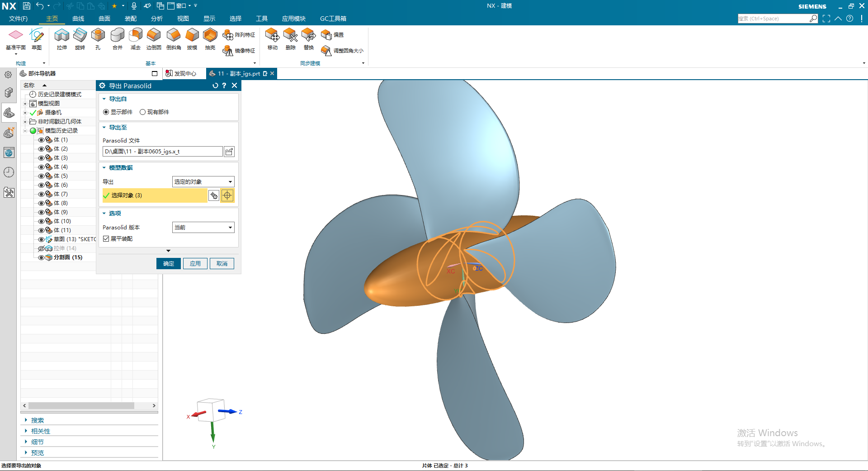Image resolution: width=868 pixels, height=471 pixels.
Task: Switch to the 曲面 ribbon tab
Action: tap(104, 19)
